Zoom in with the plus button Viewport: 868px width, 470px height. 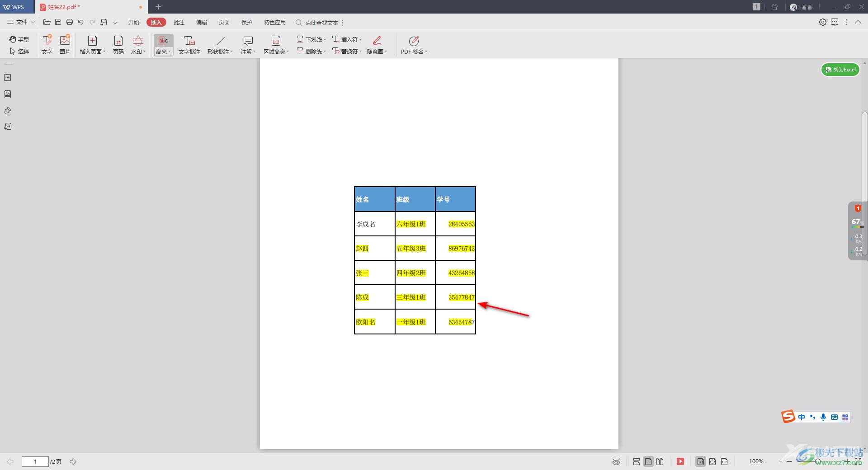click(x=847, y=461)
